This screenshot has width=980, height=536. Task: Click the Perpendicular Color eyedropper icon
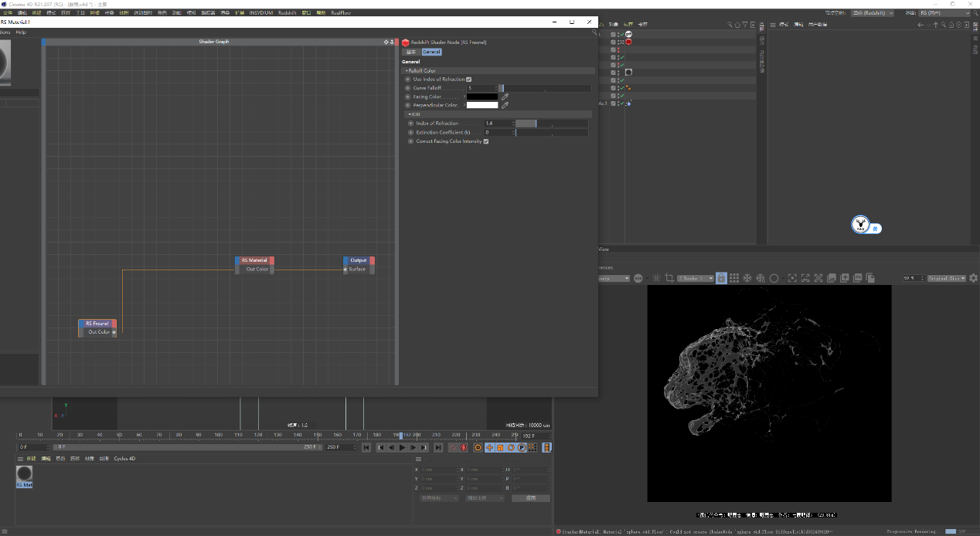(505, 105)
